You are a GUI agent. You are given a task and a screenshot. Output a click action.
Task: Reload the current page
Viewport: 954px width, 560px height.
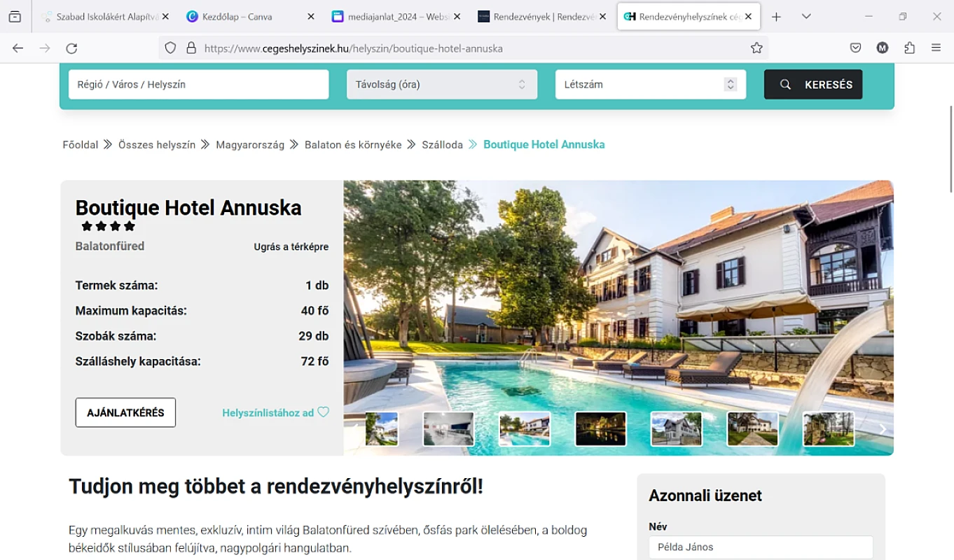coord(71,48)
